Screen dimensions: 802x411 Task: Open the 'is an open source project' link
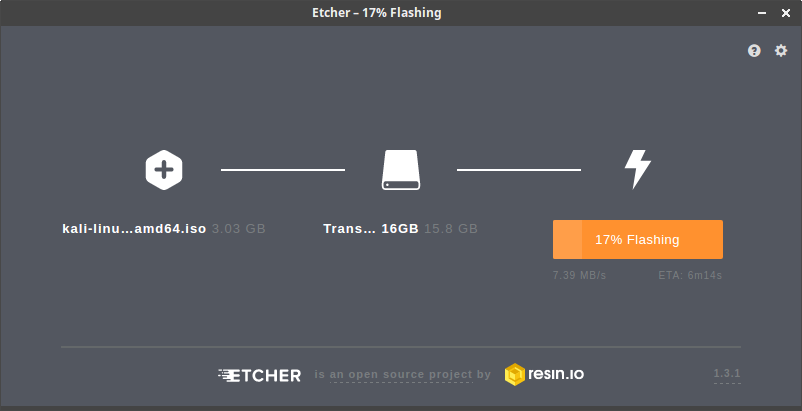click(x=402, y=375)
